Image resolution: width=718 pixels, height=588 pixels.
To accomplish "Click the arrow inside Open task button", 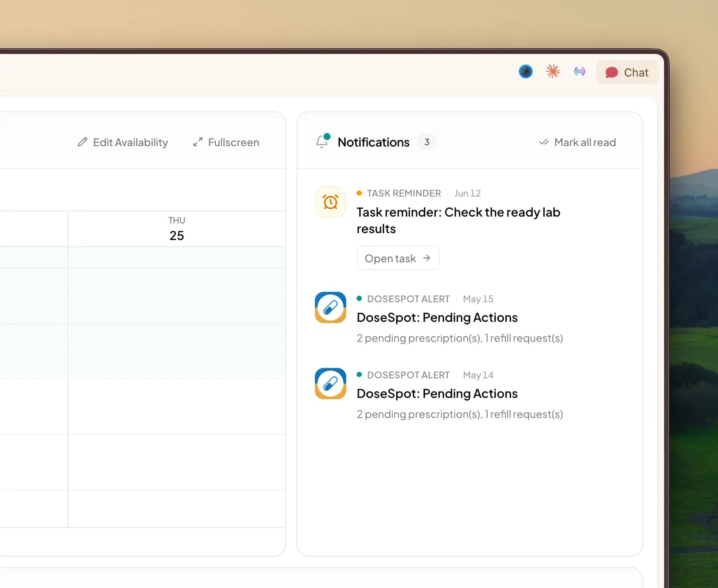I will pyautogui.click(x=427, y=258).
